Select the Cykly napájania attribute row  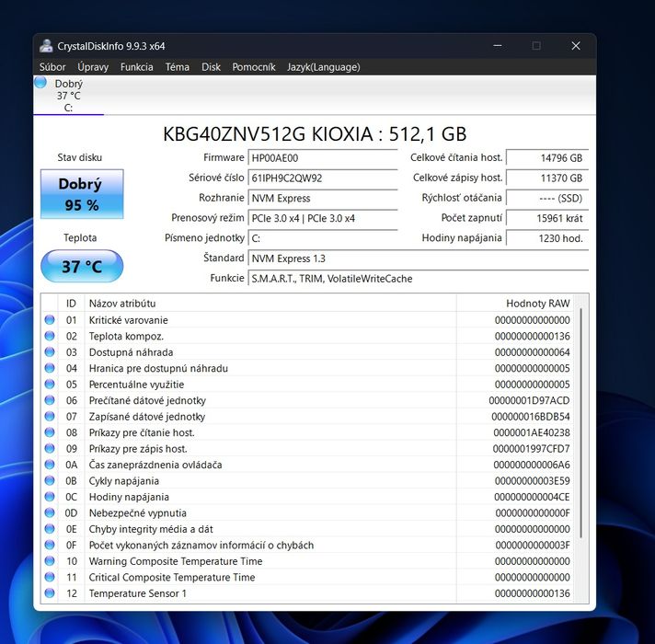coord(307,481)
